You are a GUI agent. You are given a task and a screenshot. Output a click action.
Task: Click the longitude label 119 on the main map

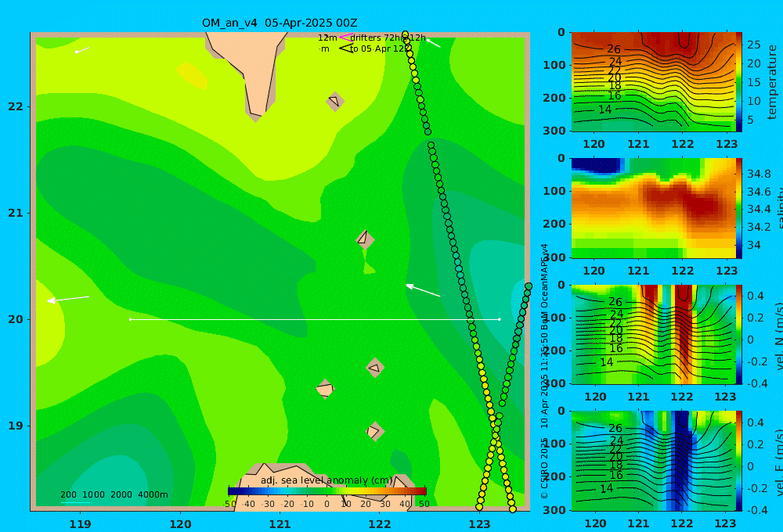pyautogui.click(x=81, y=524)
